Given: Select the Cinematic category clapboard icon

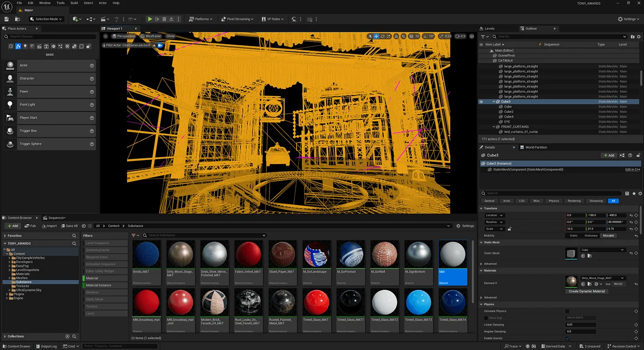Looking at the screenshot, I should (39, 46).
